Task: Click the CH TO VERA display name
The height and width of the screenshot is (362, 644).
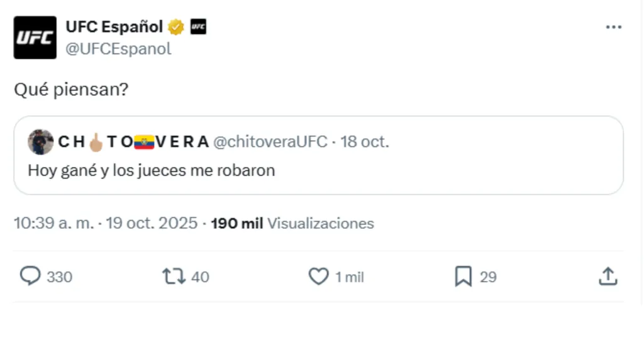Action: [x=133, y=142]
